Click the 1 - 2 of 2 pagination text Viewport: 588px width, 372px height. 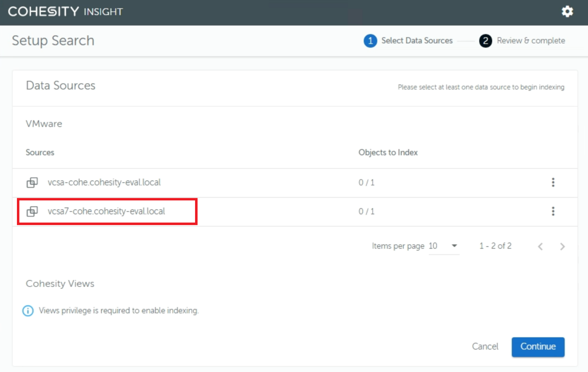coord(495,246)
